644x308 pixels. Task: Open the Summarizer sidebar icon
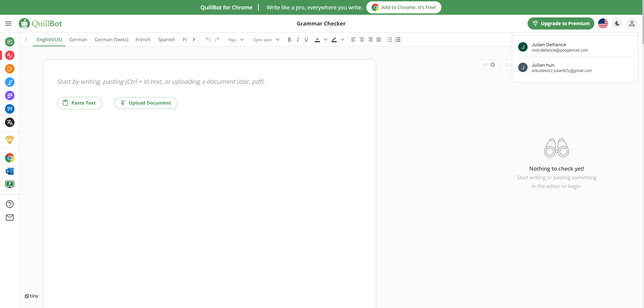10,96
